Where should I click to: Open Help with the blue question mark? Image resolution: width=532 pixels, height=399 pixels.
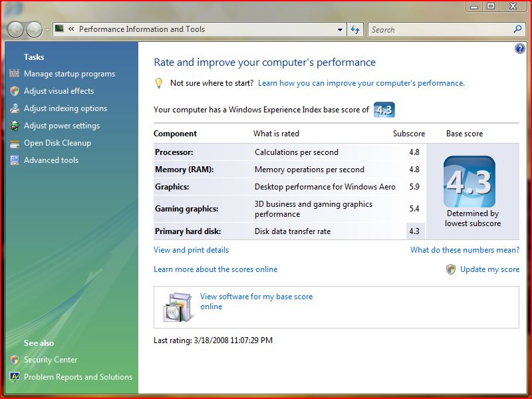click(x=520, y=49)
